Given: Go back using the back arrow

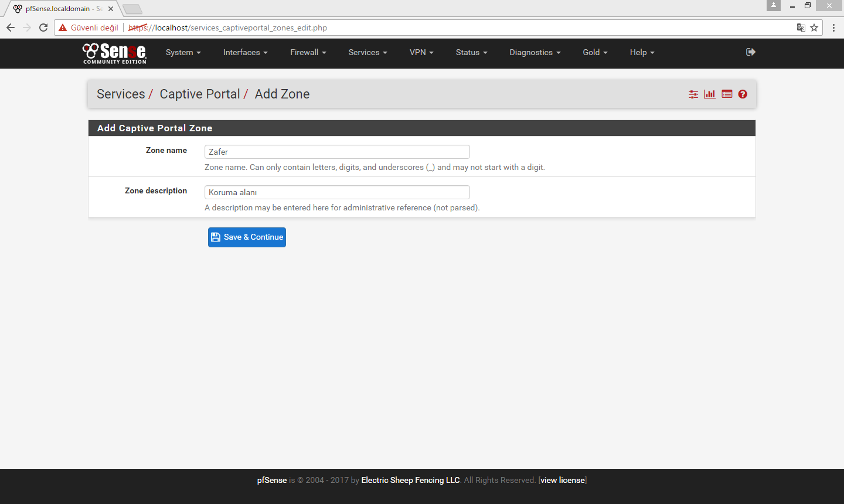Looking at the screenshot, I should click(10, 27).
